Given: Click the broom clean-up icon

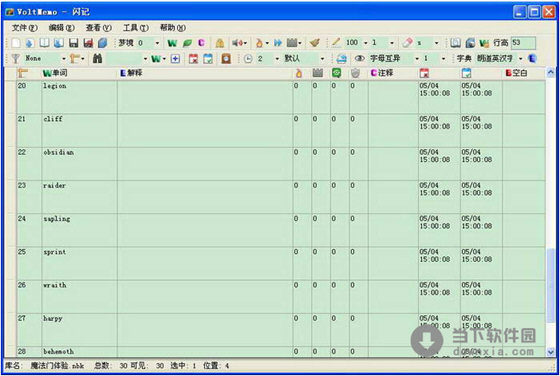Looking at the screenshot, I should click(x=315, y=43).
